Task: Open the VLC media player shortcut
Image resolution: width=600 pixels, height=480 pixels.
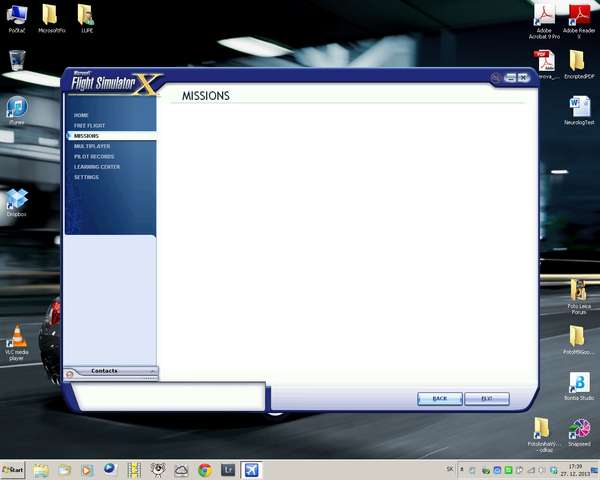Action: coord(17,343)
